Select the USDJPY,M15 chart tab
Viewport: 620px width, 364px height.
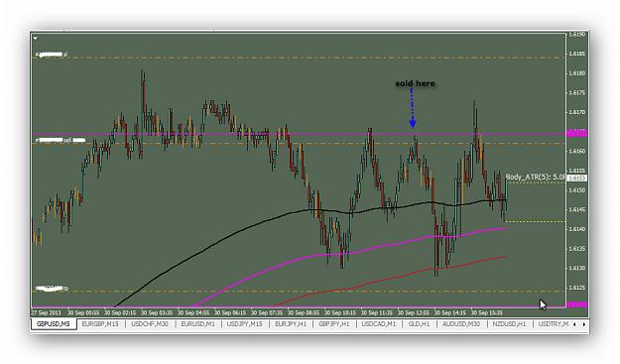245,324
